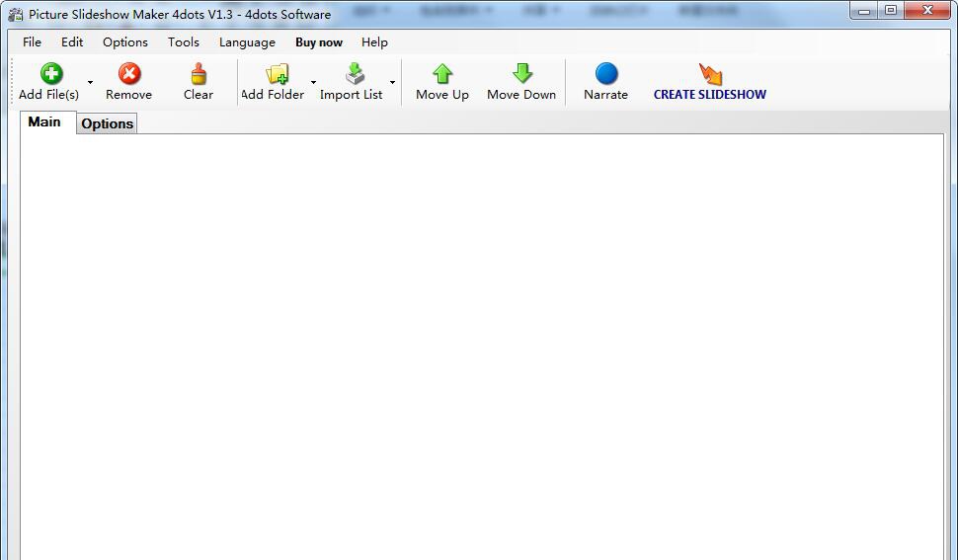Switch to the Options tab
Image resolution: width=958 pixels, height=560 pixels.
[x=107, y=123]
